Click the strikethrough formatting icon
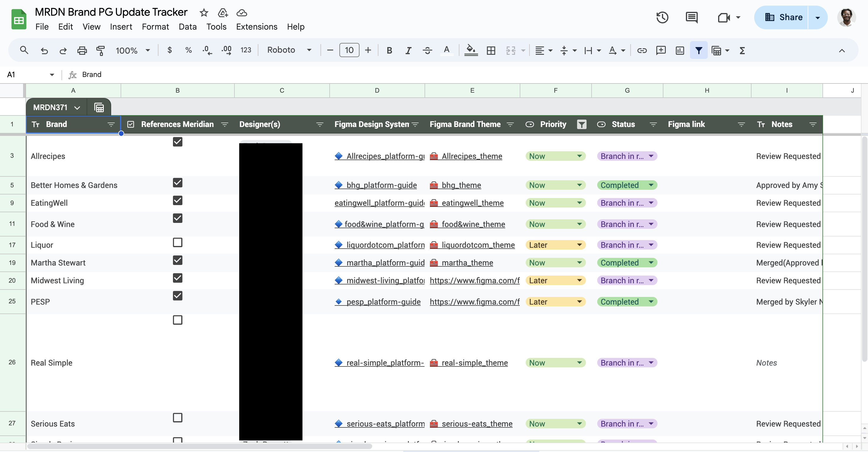 [427, 51]
